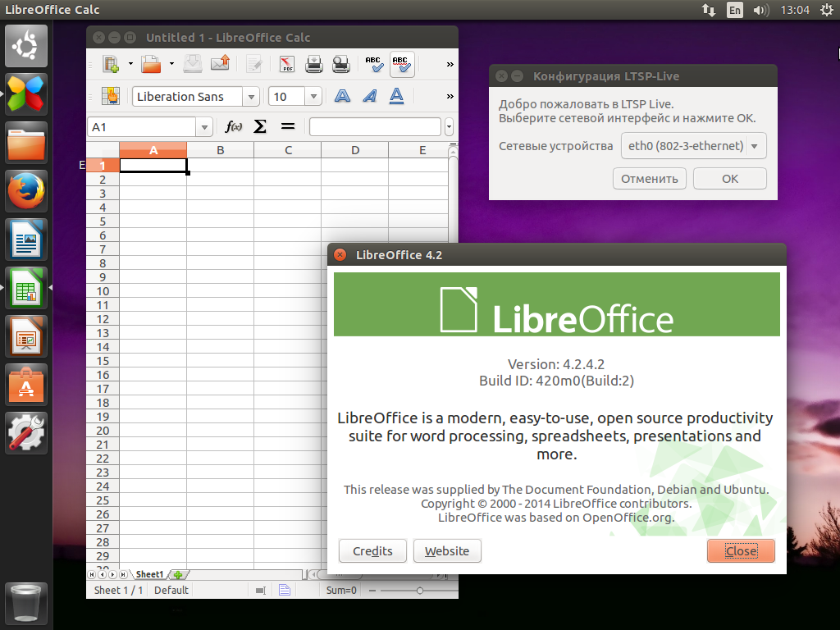Go to first sheet tab navigation arrow
Image resolution: width=840 pixels, height=630 pixels.
point(92,575)
